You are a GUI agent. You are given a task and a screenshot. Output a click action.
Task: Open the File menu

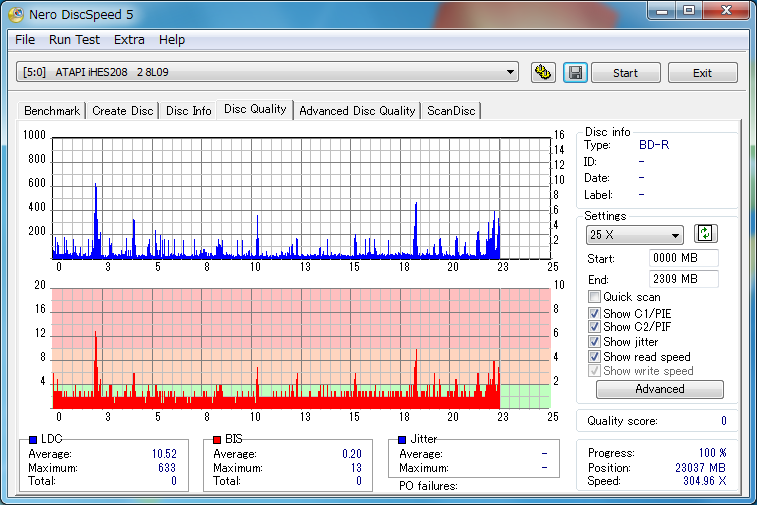(25, 40)
